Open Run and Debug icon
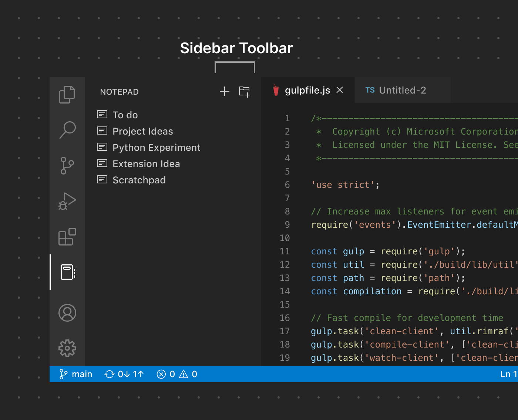Image resolution: width=518 pixels, height=420 pixels. coord(67,201)
